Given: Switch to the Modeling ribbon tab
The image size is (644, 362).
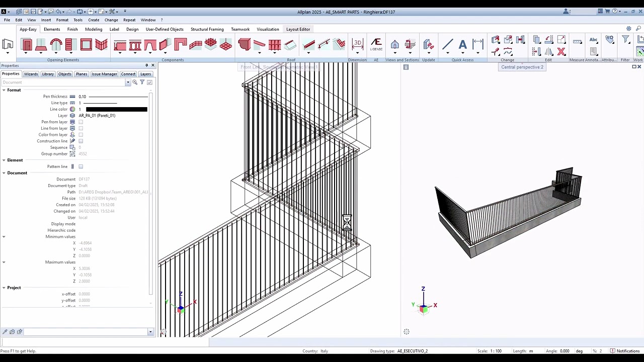Looking at the screenshot, I should coord(94,29).
